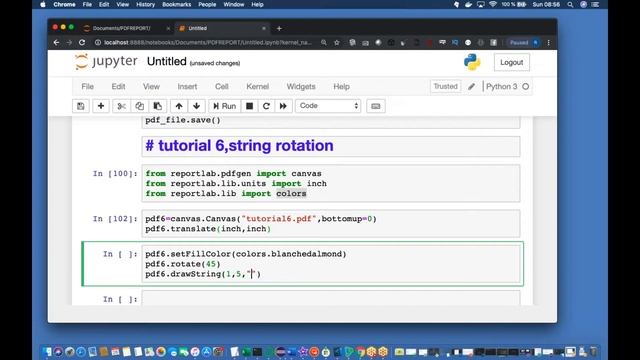
Task: Move selected cell down arrow
Action: coord(196,106)
